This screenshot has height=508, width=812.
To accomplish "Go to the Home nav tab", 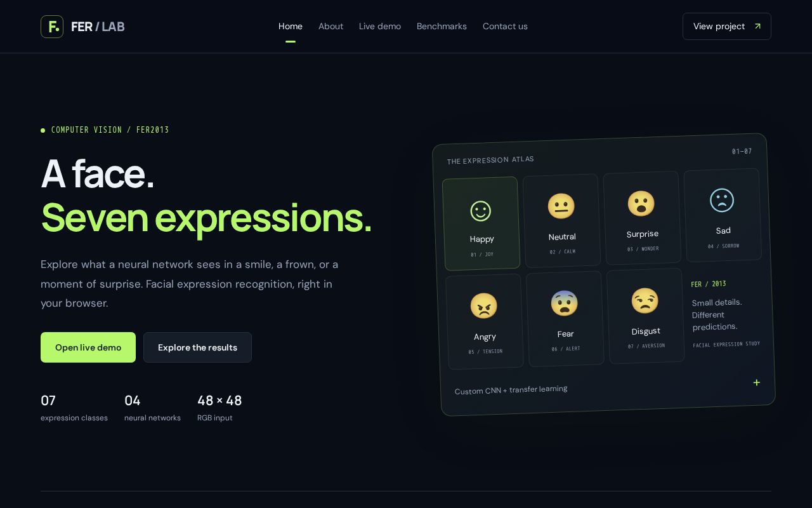I will coord(291,26).
